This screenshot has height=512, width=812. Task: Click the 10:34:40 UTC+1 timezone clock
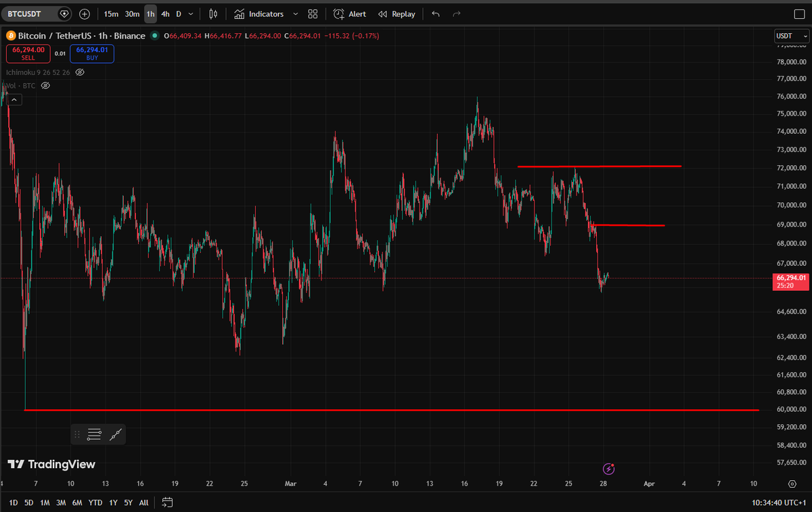pyautogui.click(x=778, y=503)
